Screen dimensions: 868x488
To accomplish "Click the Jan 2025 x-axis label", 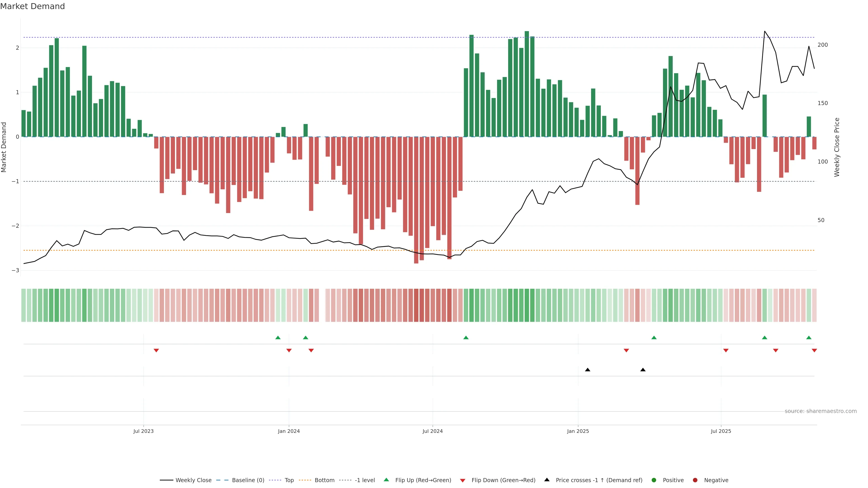I will tap(578, 431).
